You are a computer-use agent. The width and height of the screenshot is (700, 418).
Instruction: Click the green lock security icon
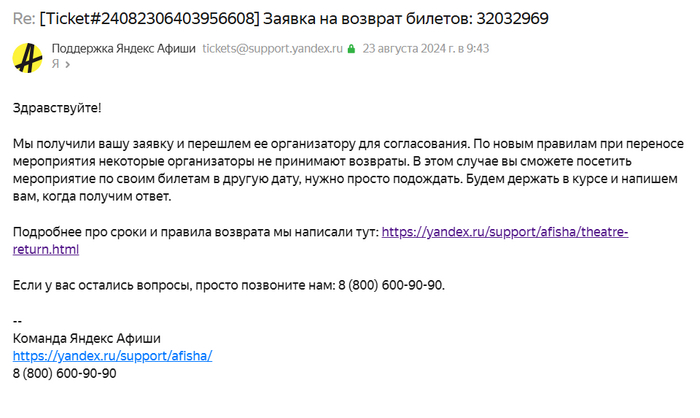(x=351, y=48)
